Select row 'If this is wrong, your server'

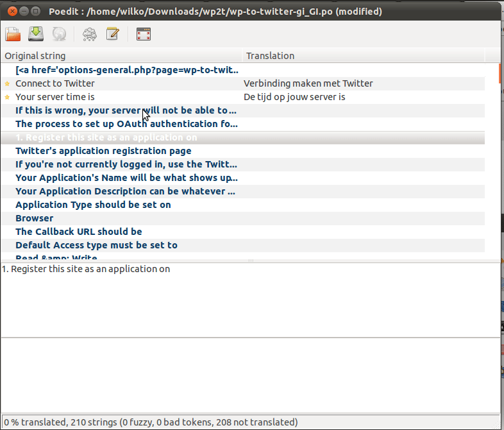[242, 110]
